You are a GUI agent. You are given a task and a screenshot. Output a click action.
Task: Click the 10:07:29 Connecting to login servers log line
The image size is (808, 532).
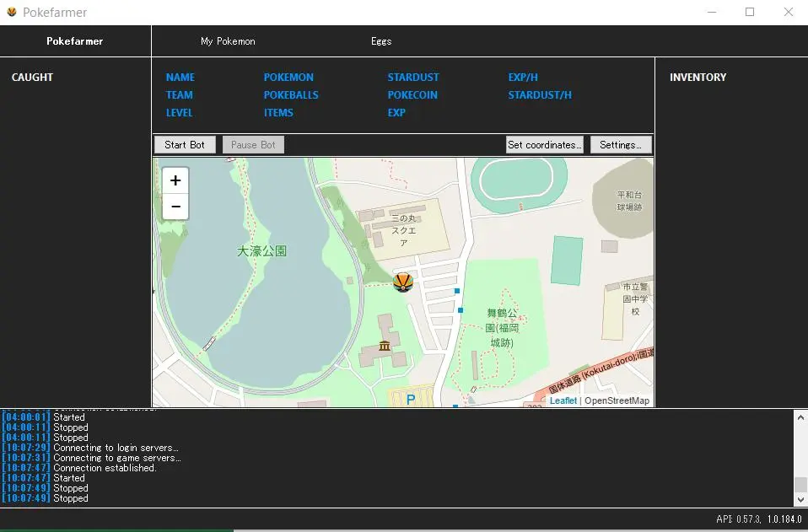pyautogui.click(x=90, y=448)
